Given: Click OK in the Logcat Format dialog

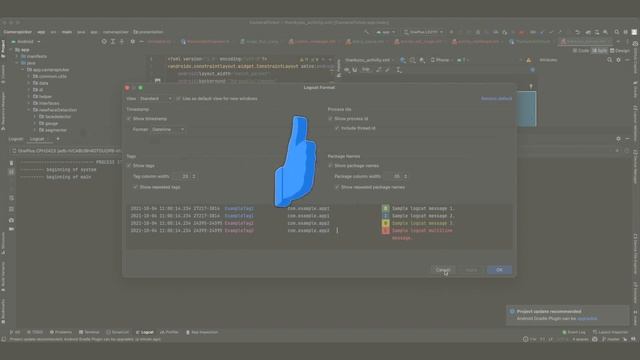Looking at the screenshot, I should tap(499, 270).
